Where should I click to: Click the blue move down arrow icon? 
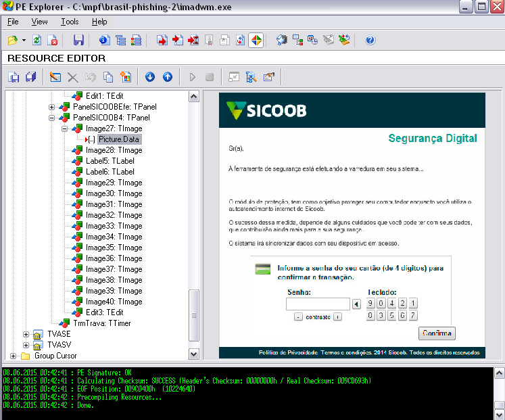(x=150, y=77)
